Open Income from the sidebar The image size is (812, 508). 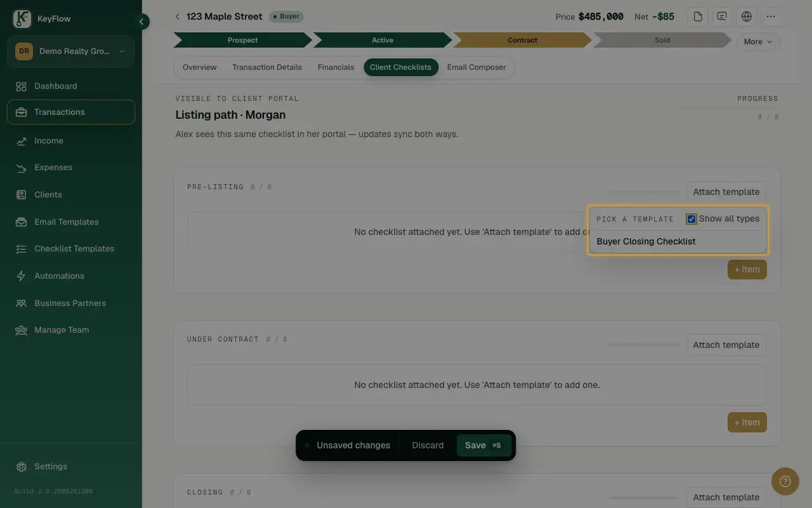[x=71, y=141]
